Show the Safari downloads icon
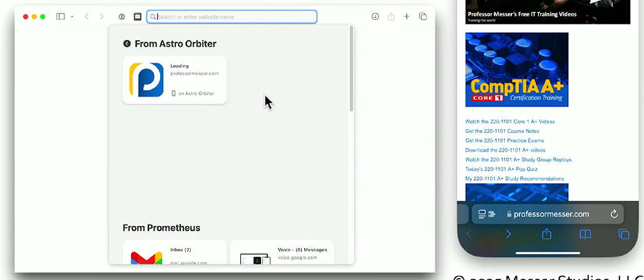The image size is (644, 280). point(375,16)
